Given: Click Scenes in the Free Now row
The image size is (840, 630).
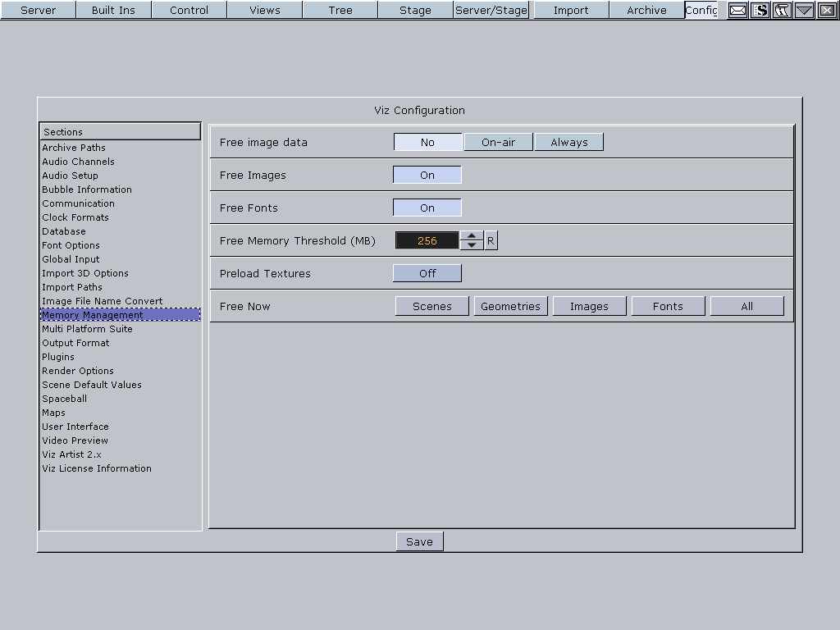Looking at the screenshot, I should coord(431,305).
